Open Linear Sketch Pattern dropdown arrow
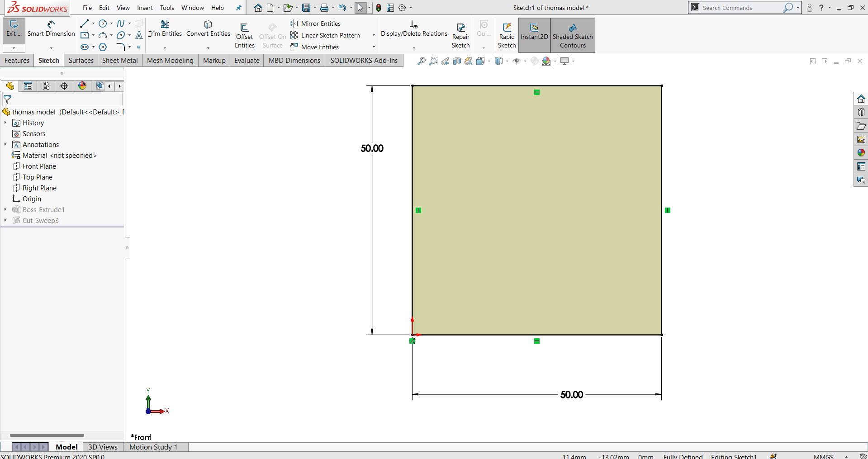Image resolution: width=868 pixels, height=459 pixels. point(374,35)
